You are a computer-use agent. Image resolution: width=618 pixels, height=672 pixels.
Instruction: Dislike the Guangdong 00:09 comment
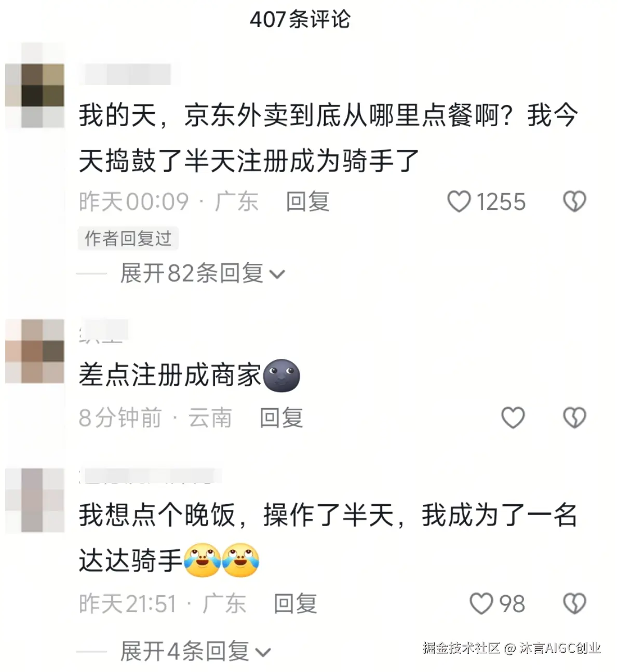click(574, 201)
